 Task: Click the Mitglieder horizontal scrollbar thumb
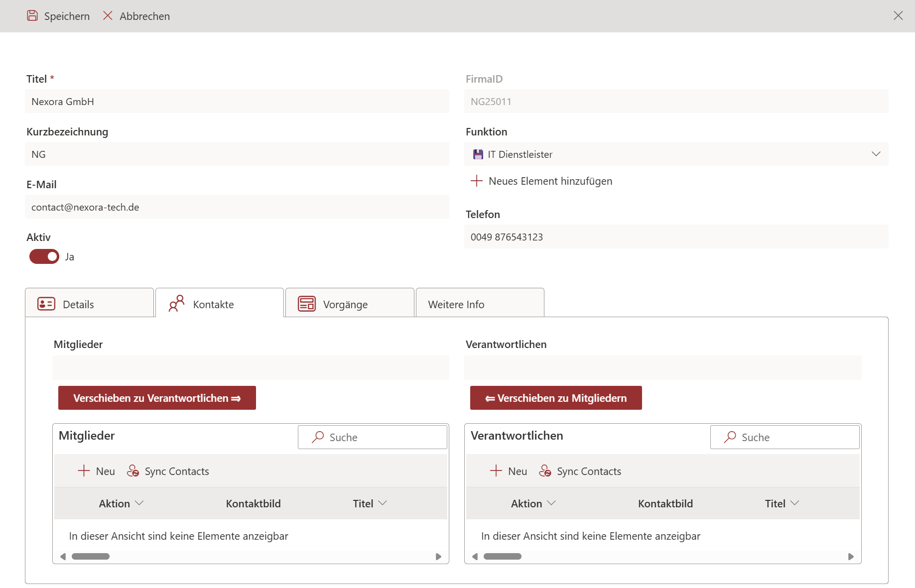coord(91,556)
